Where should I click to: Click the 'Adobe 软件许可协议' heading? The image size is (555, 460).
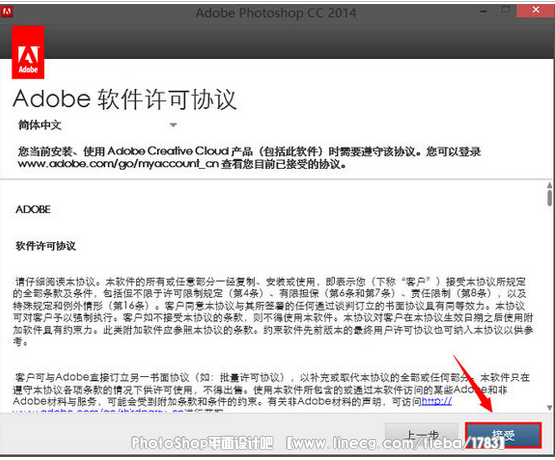pos(124,99)
